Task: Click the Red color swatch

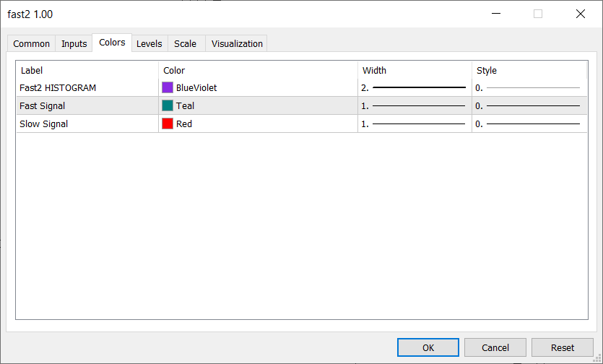Action: click(168, 123)
